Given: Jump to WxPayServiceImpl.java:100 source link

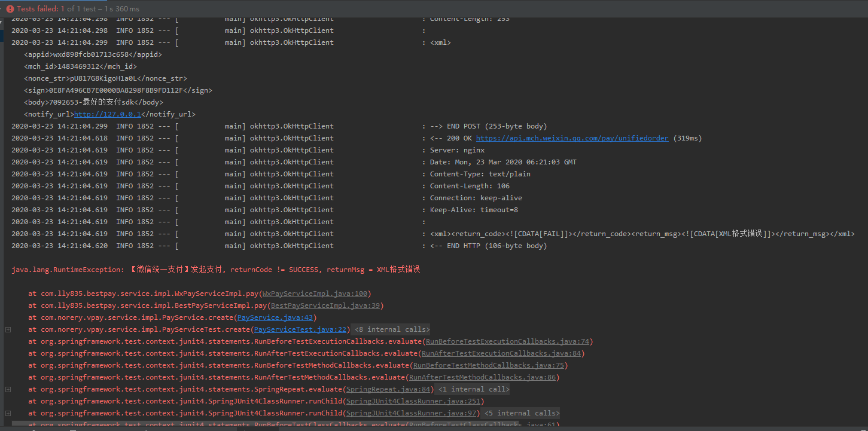Looking at the screenshot, I should [315, 294].
